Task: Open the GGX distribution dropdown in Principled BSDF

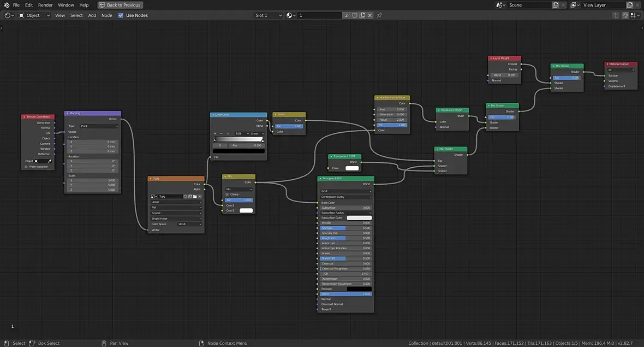Action: point(346,191)
